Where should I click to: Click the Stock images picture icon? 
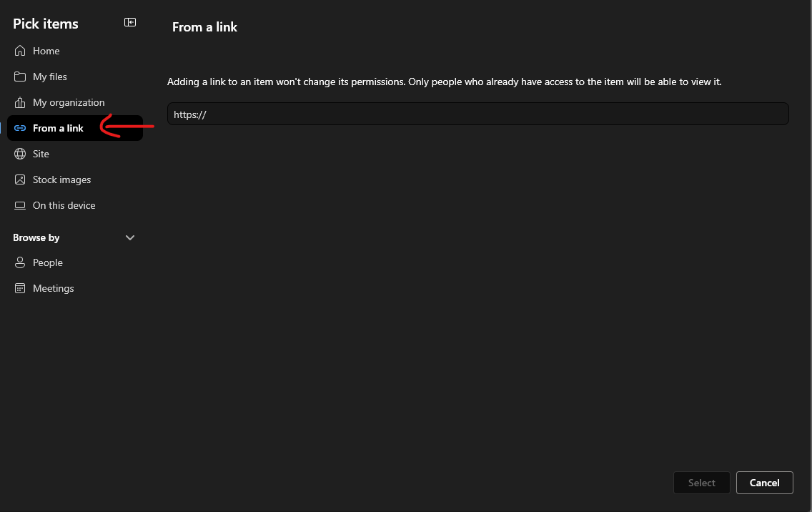point(20,179)
